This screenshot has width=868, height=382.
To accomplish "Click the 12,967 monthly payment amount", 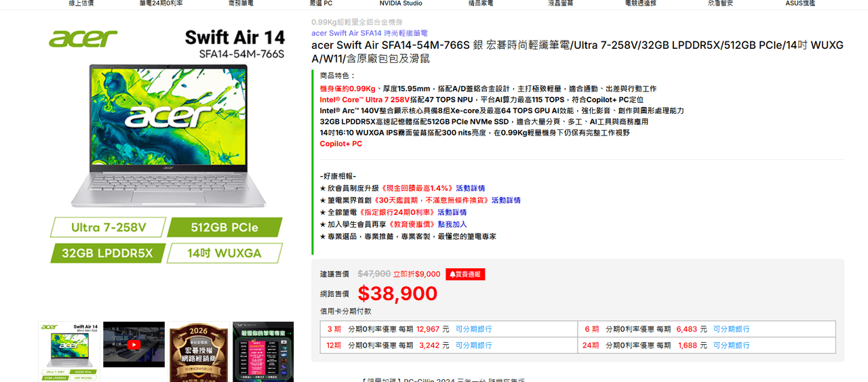I will [428, 329].
